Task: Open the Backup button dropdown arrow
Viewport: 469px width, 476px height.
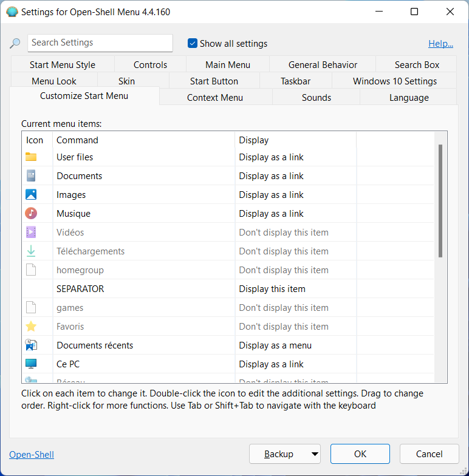Action: pyautogui.click(x=315, y=454)
